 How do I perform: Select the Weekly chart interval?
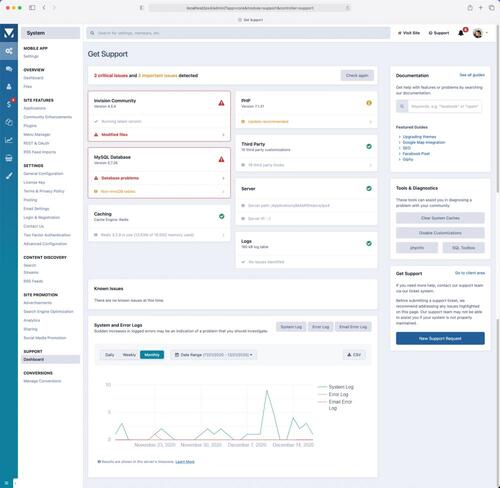click(129, 355)
